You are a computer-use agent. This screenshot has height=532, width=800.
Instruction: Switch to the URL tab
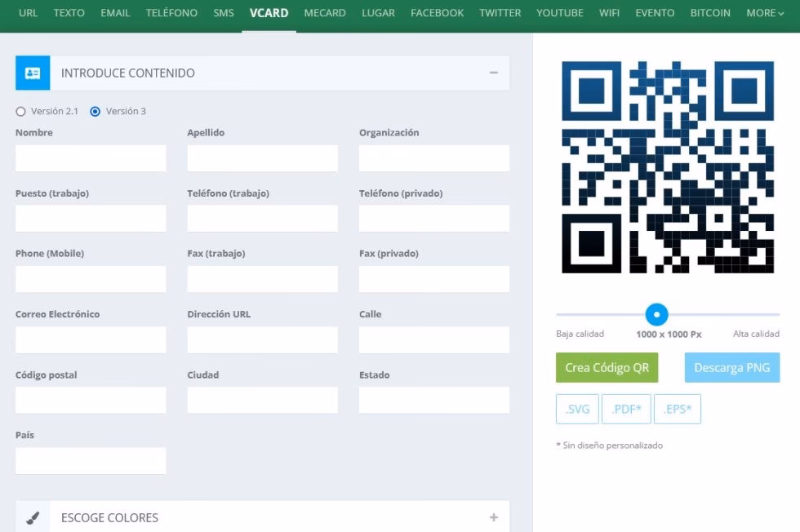click(28, 13)
